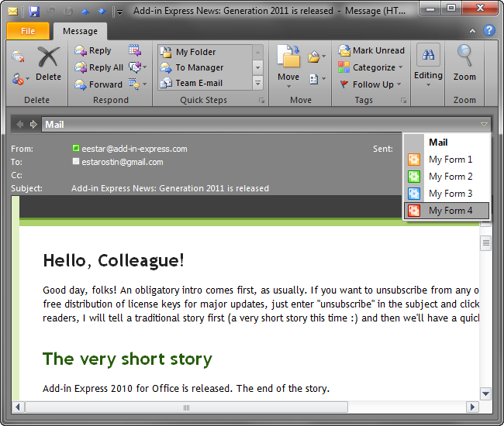Click presence indicator next to sender address
504x426 pixels.
click(x=76, y=148)
